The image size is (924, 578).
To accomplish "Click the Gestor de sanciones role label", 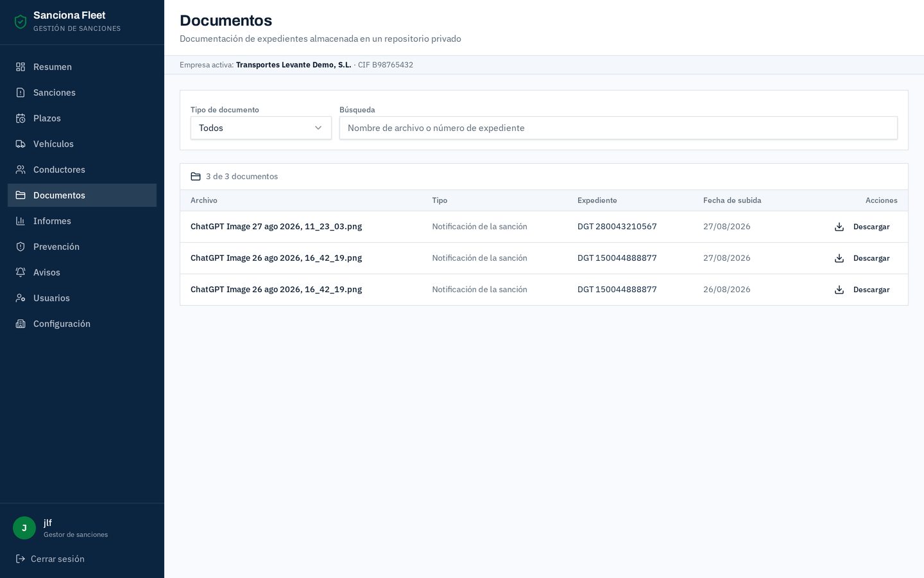I will tap(76, 534).
